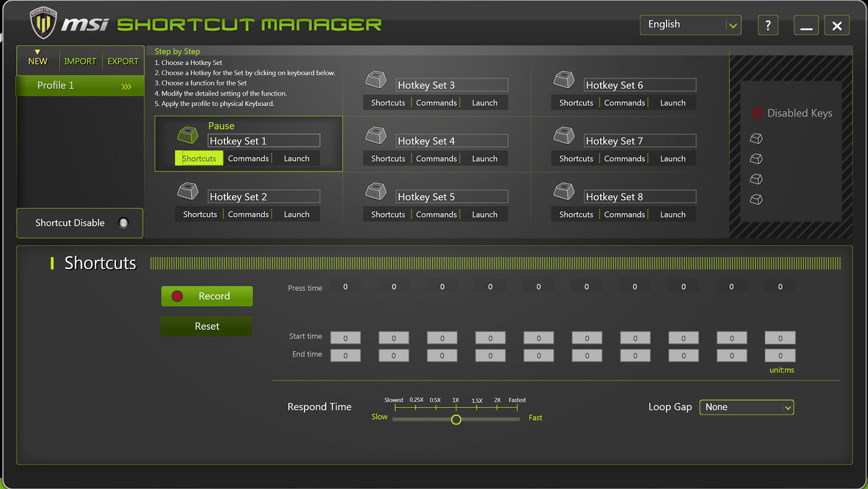Image resolution: width=868 pixels, height=489 pixels.
Task: Toggle the Shortcut Disable switch
Action: [123, 223]
